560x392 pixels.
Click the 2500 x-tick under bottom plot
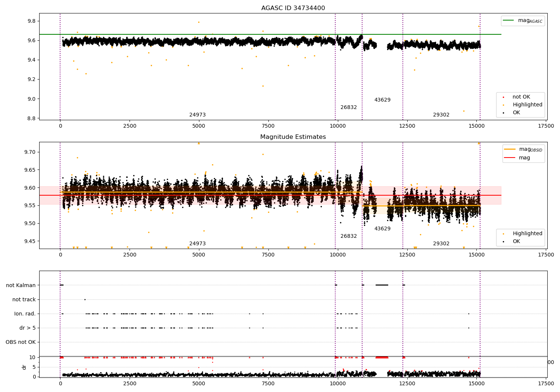click(130, 383)
